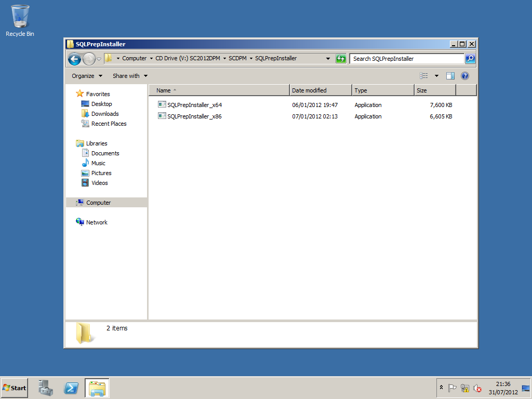Screen dimensions: 532x399
Task: Open recent pages dropdown beside Forward
Action: pos(99,59)
